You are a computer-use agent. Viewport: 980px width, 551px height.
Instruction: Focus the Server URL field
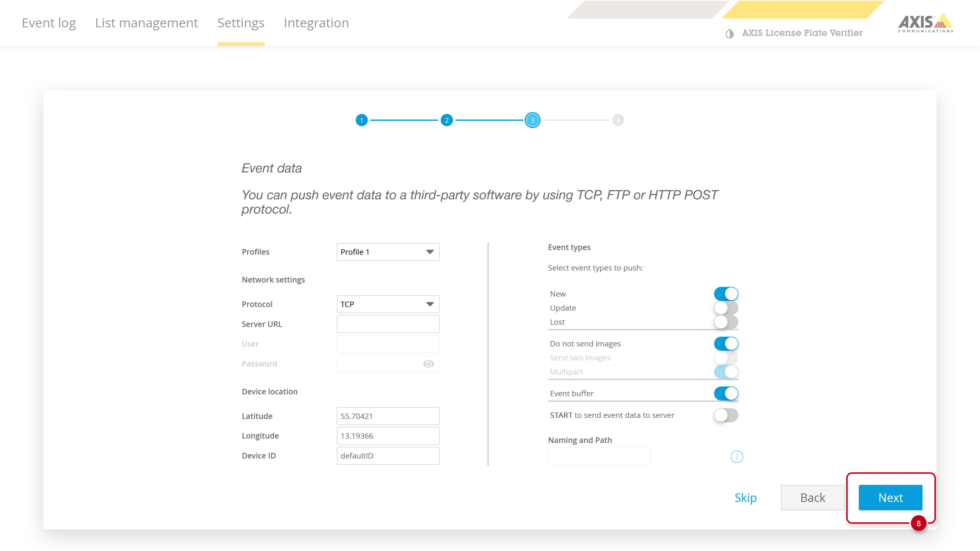pos(388,324)
